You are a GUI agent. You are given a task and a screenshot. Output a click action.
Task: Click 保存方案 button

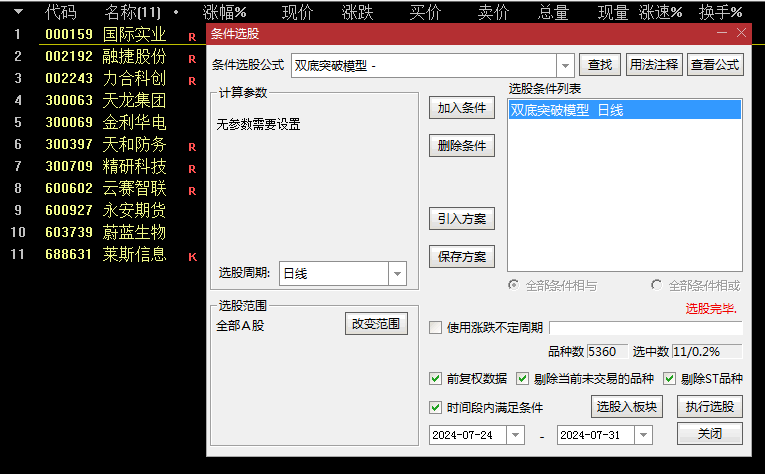pos(462,257)
